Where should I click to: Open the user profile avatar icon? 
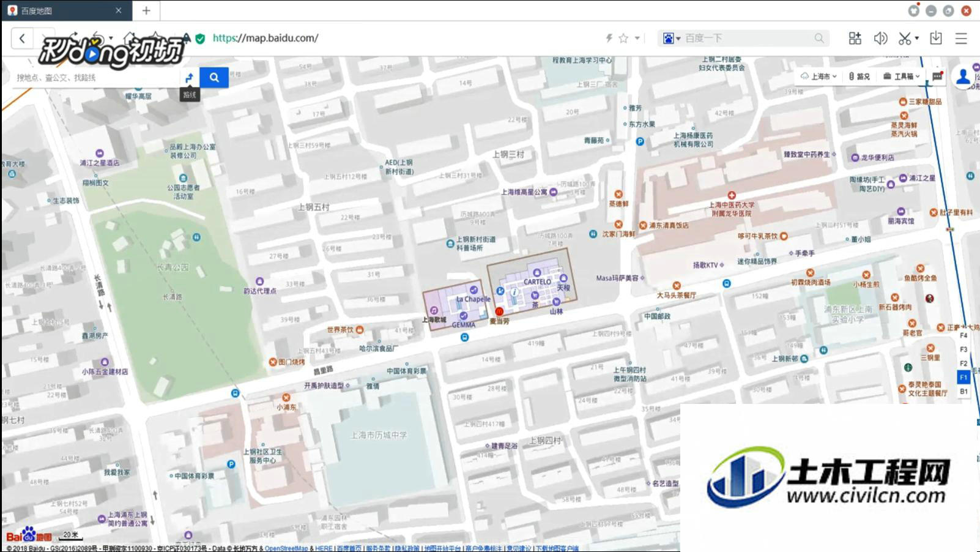tap(963, 76)
